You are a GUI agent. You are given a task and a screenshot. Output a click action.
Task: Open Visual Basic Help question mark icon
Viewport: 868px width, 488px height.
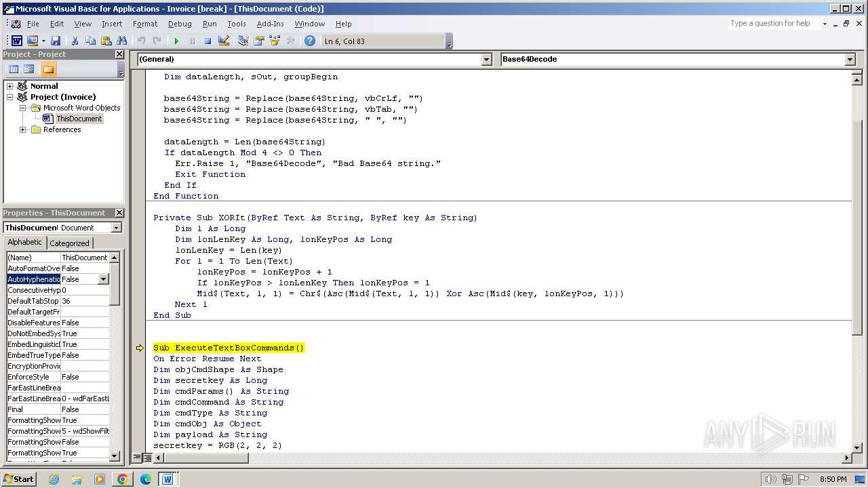click(x=309, y=41)
